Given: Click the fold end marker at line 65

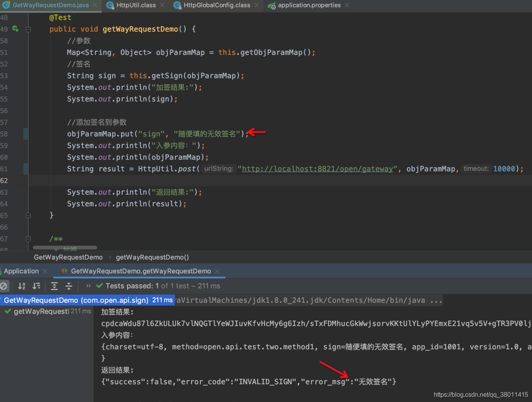Looking at the screenshot, I should (x=28, y=215).
